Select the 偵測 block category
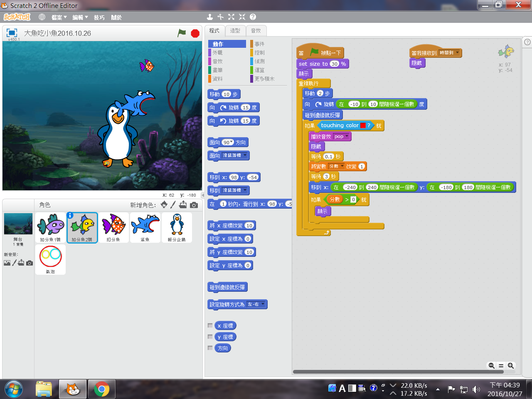The image size is (532, 399). coord(259,62)
